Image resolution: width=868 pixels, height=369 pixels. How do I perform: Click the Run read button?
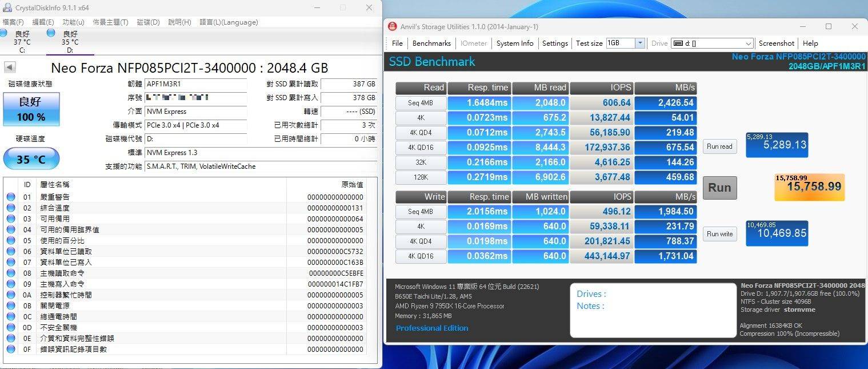[x=719, y=146]
